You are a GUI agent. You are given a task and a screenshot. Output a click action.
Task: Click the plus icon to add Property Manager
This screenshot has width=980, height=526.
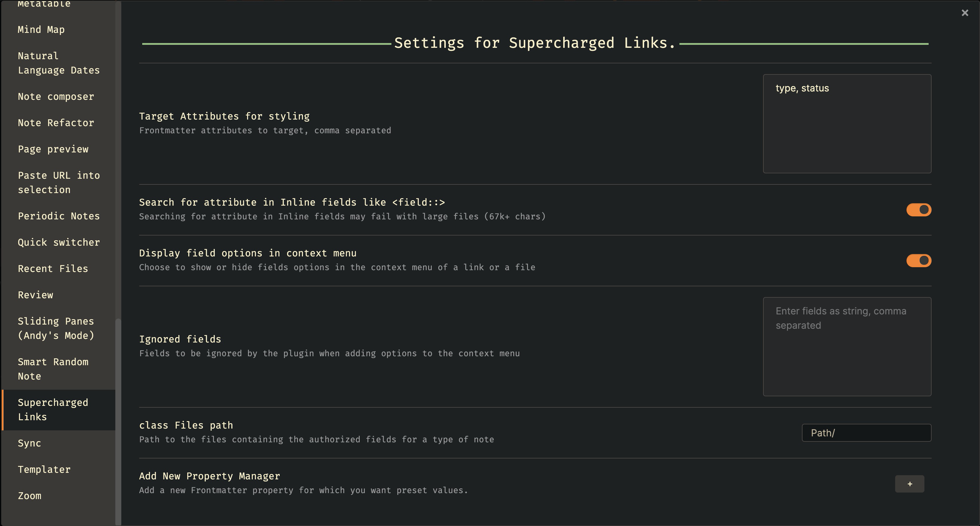[x=909, y=484]
